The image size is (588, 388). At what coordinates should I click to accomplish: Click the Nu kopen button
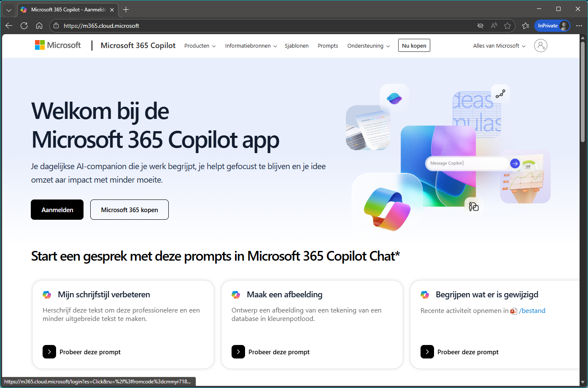(x=414, y=46)
